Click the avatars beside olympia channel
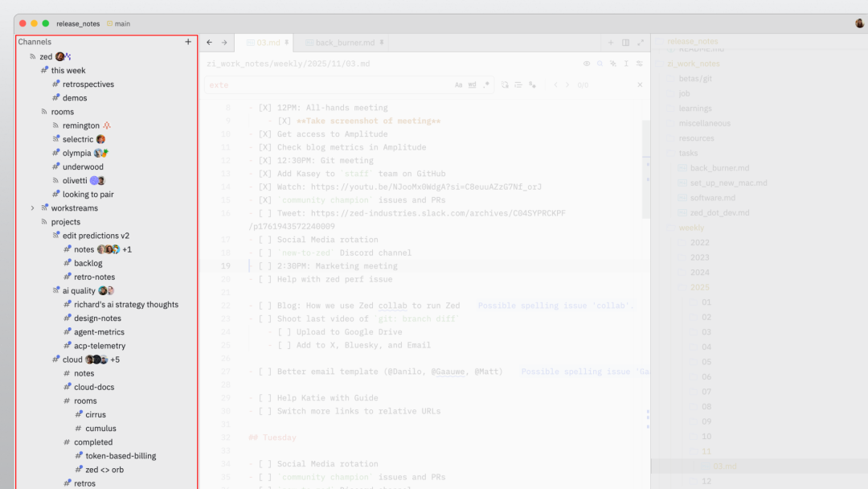The width and height of the screenshot is (868, 489). point(100,153)
